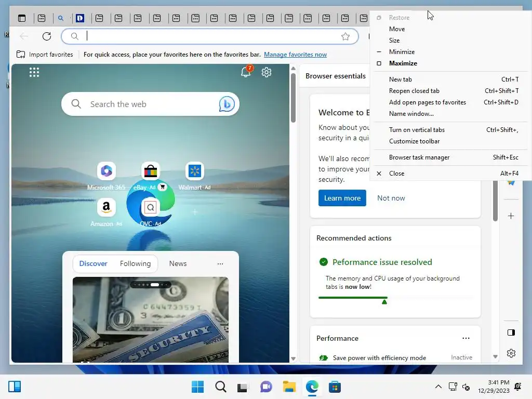
Task: Open the sidebar settings gear
Action: (511, 353)
